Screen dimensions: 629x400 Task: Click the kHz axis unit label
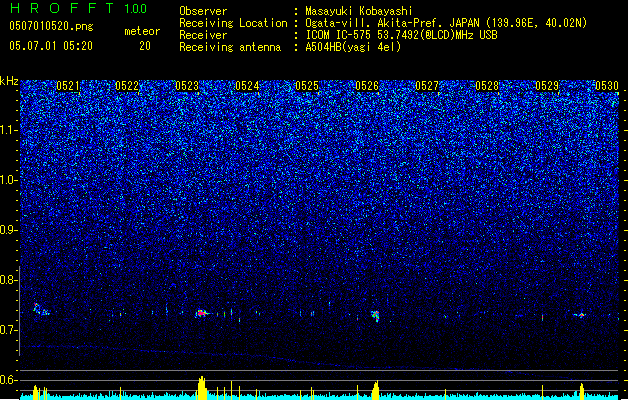point(9,81)
